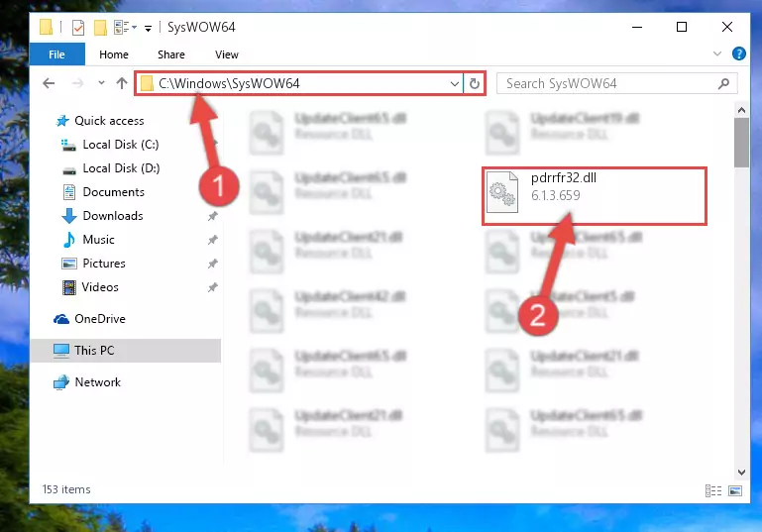The height and width of the screenshot is (532, 762).
Task: Open the File ribbon tab
Action: pos(56,54)
